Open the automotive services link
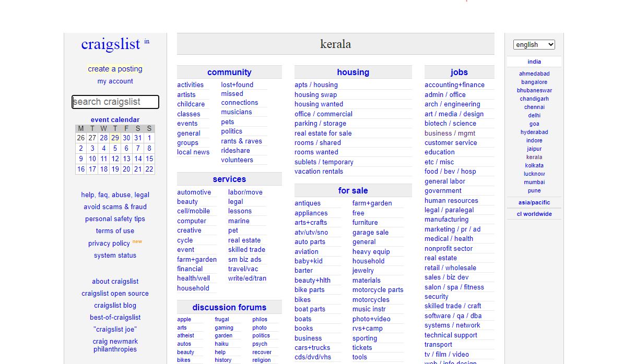 (x=194, y=192)
